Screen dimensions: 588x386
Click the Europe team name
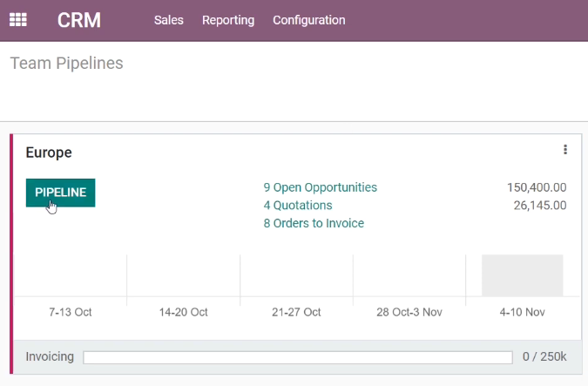click(x=49, y=152)
